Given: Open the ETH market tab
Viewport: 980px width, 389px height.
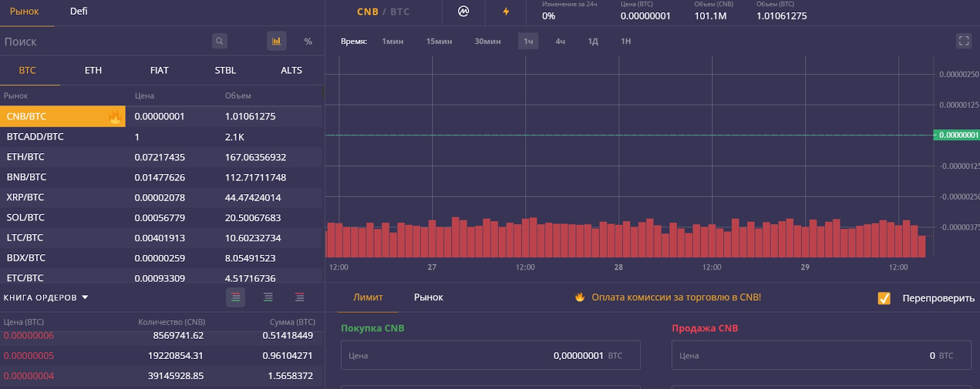Looking at the screenshot, I should click(x=93, y=70).
